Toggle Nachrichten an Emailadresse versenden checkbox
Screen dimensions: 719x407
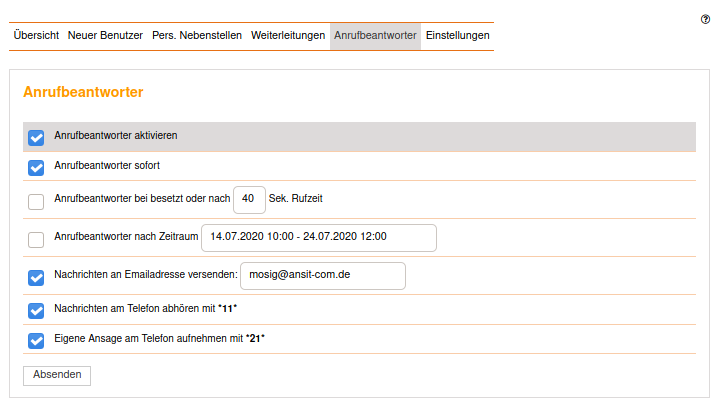tap(36, 277)
